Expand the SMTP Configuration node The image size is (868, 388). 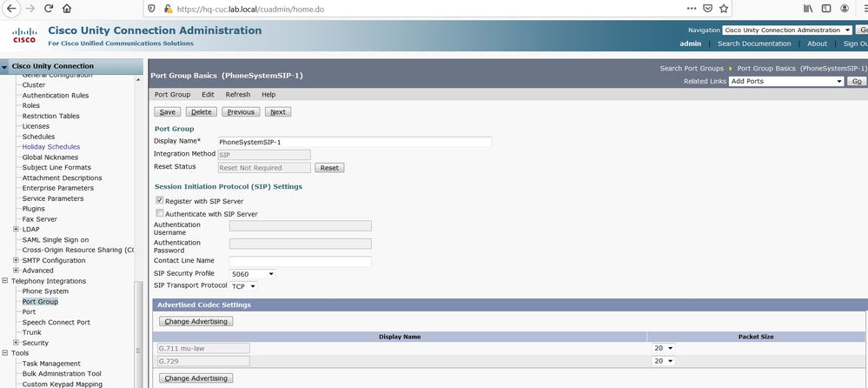point(16,260)
